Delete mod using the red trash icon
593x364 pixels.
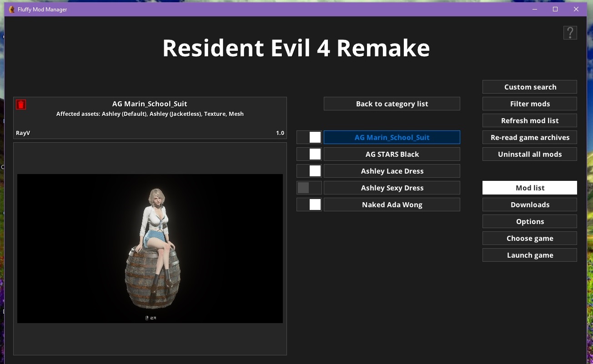(21, 105)
